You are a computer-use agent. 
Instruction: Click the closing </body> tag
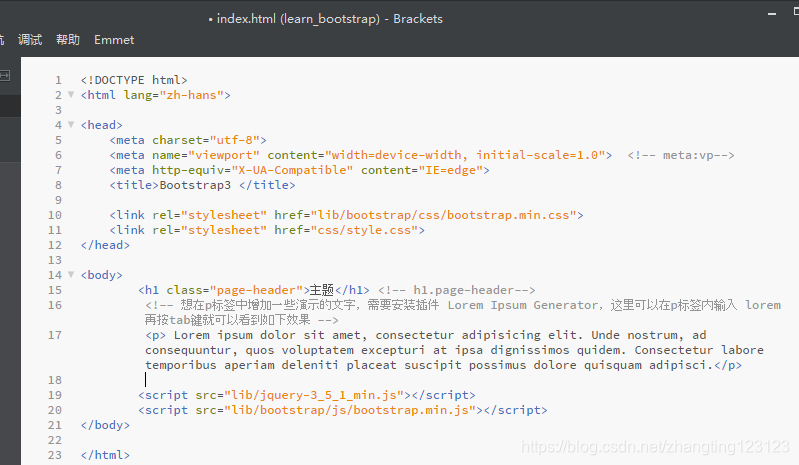[105, 425]
